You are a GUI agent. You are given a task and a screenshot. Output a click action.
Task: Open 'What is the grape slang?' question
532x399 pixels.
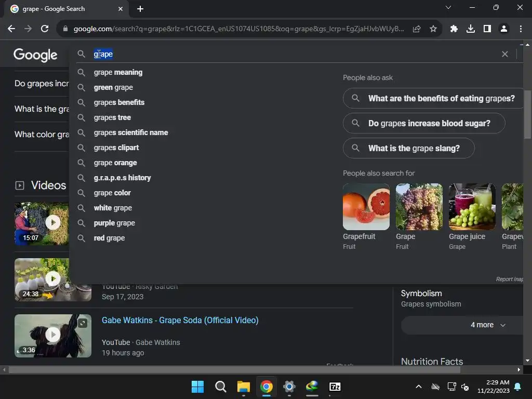pos(408,148)
